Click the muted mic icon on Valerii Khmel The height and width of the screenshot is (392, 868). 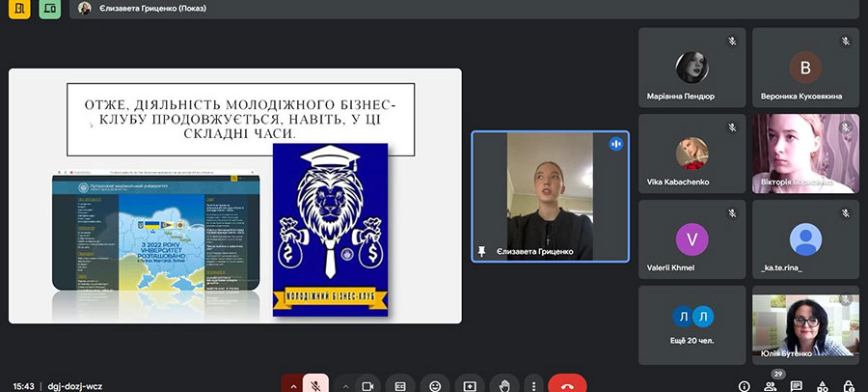tap(732, 213)
